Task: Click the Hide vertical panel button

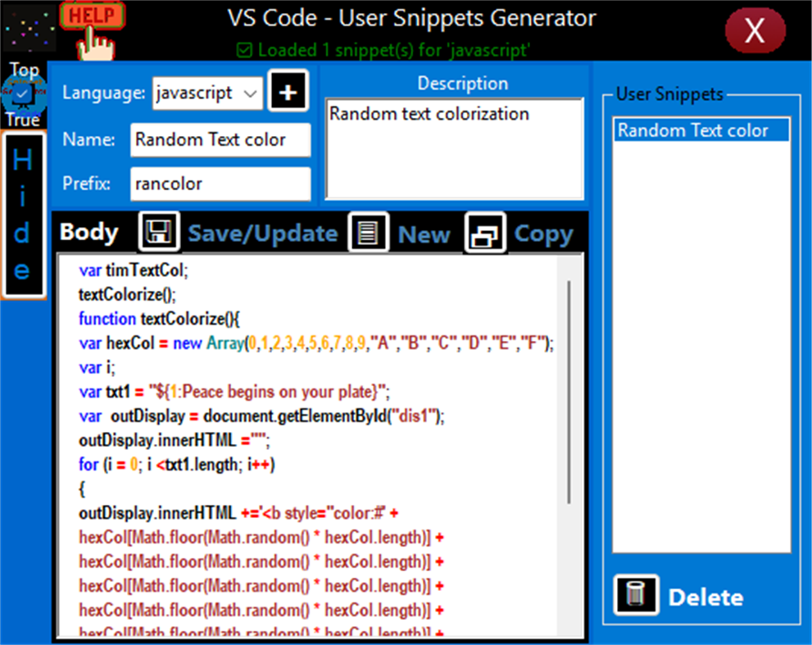Action: tap(23, 215)
